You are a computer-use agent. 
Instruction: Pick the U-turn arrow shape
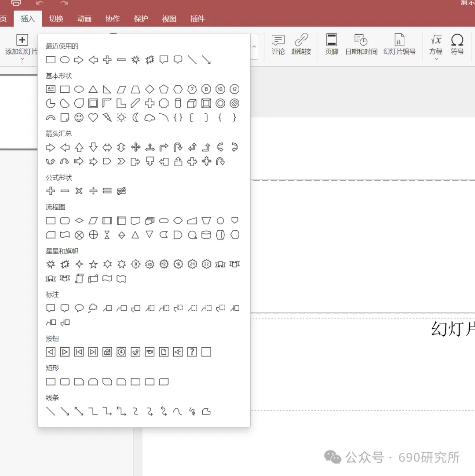coord(178,148)
